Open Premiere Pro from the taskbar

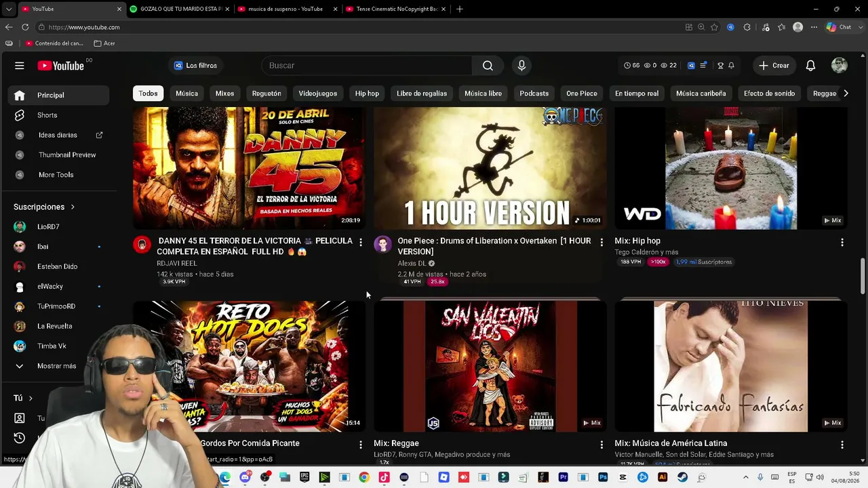563,477
